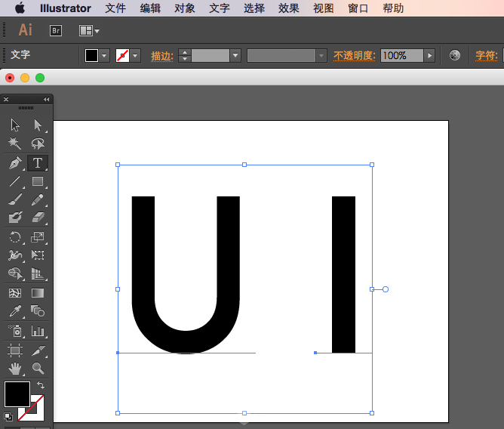Open the Illustrator application menu
504x429 pixels.
pyautogui.click(x=66, y=8)
